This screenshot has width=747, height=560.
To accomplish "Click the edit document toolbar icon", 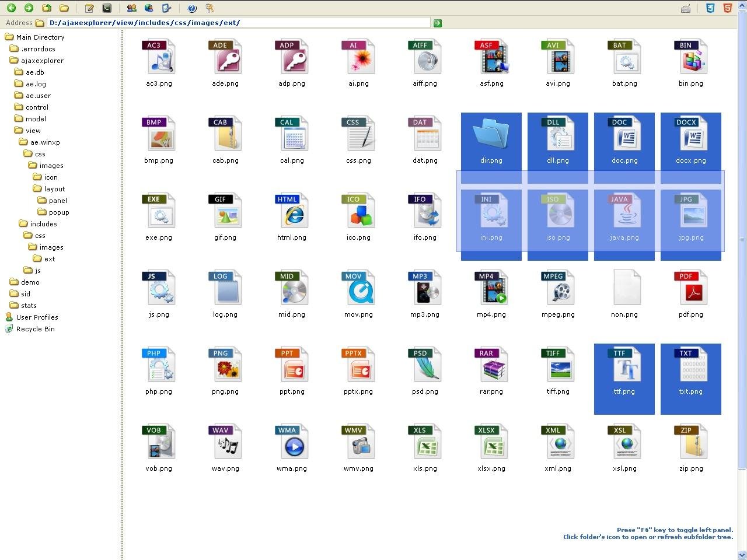I will pyautogui.click(x=89, y=8).
